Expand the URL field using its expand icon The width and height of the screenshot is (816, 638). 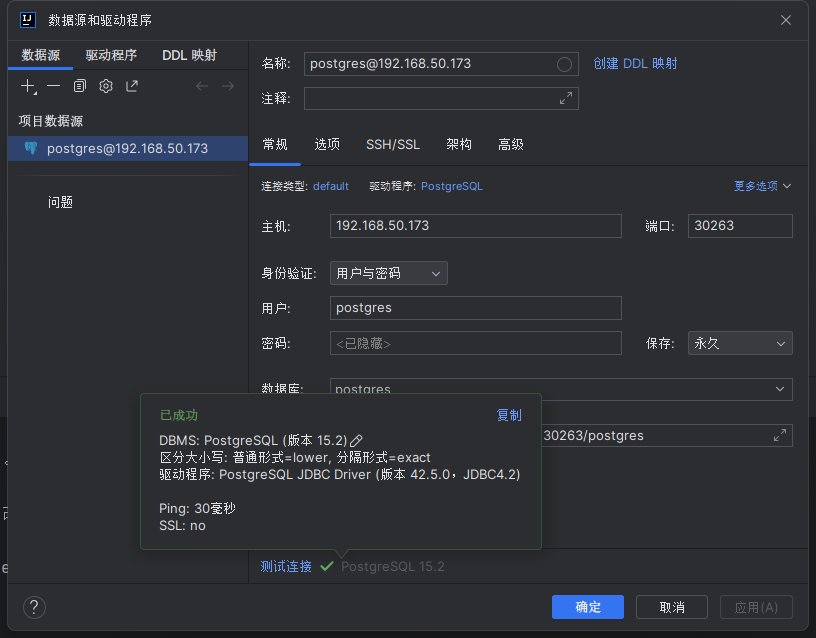(780, 436)
